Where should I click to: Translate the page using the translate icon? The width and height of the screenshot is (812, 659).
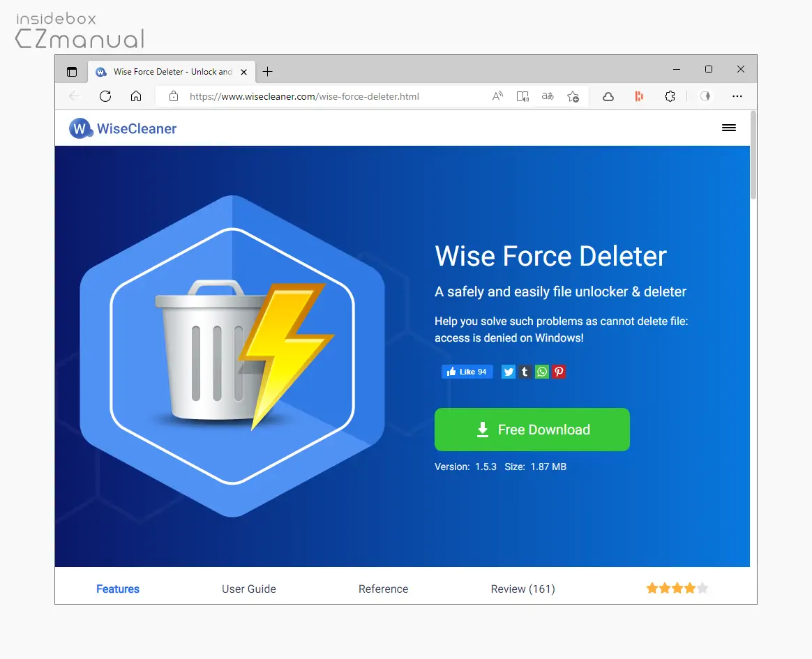[x=547, y=96]
